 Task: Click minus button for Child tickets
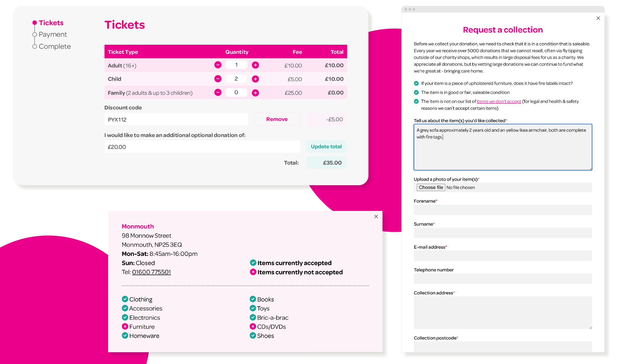[218, 79]
